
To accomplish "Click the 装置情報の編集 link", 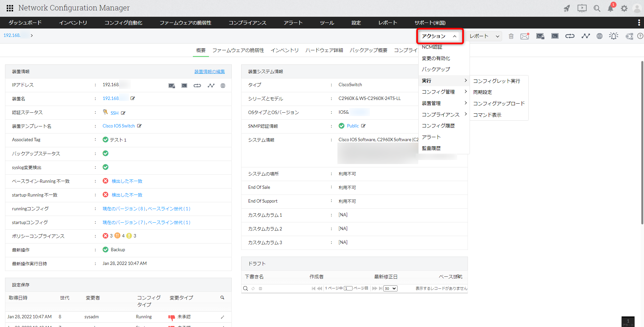I will 209,72.
